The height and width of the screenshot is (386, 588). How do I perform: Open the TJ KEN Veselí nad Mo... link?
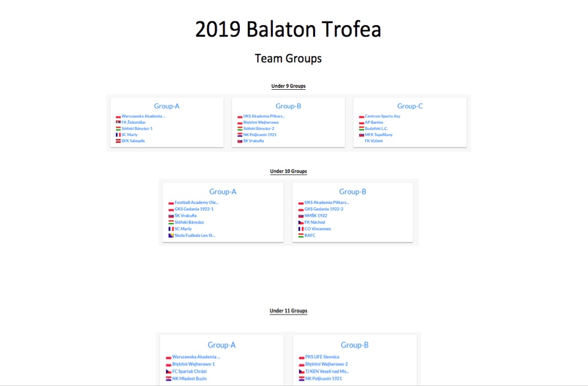pyautogui.click(x=327, y=371)
